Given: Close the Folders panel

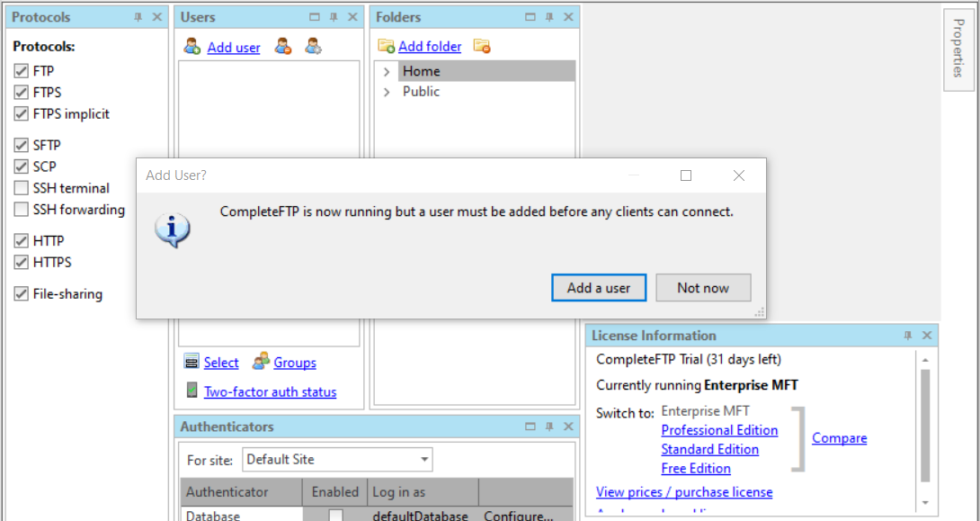Looking at the screenshot, I should tap(568, 17).
